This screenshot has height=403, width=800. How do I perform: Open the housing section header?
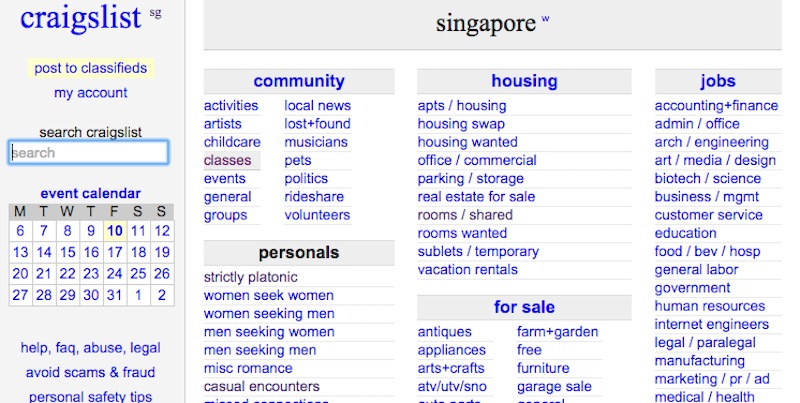524,81
